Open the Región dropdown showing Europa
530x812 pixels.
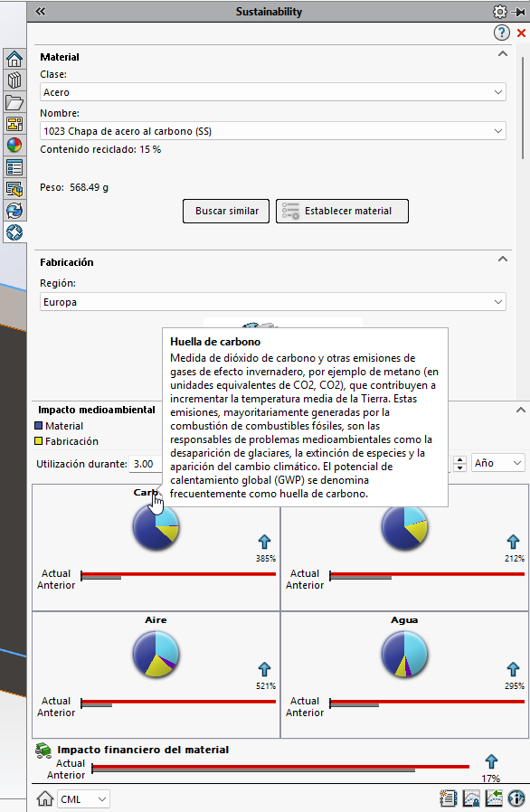[x=273, y=302]
